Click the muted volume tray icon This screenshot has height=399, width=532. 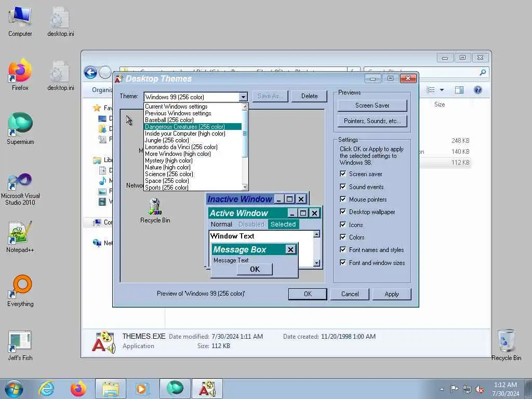[480, 390]
